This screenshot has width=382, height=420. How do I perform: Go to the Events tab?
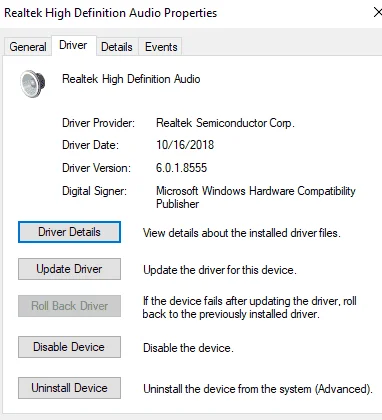pyautogui.click(x=161, y=47)
